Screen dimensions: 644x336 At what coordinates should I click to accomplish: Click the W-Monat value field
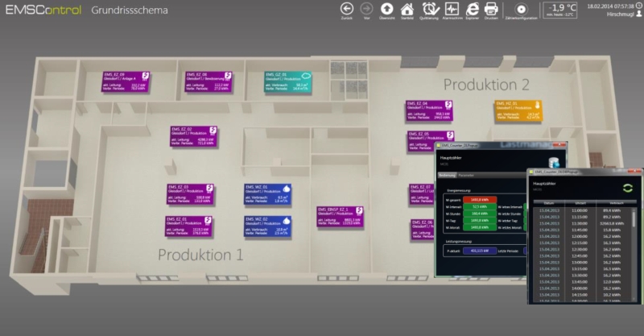[x=480, y=227]
